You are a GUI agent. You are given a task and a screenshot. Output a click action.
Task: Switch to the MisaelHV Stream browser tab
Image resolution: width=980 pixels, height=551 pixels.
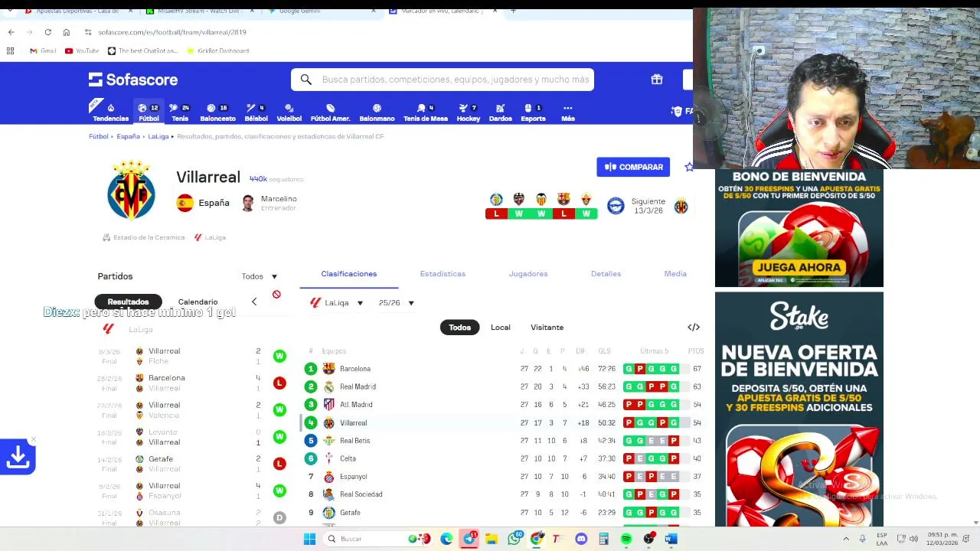click(199, 11)
